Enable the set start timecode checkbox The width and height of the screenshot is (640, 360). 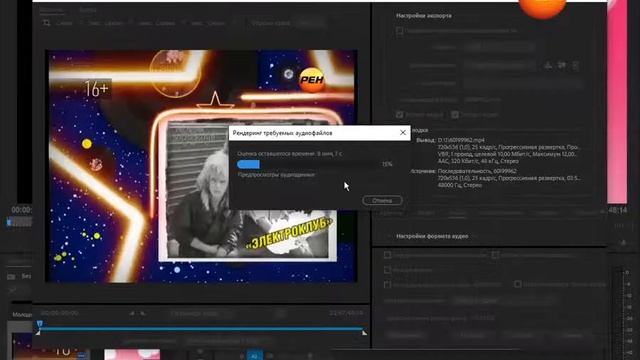[387, 284]
